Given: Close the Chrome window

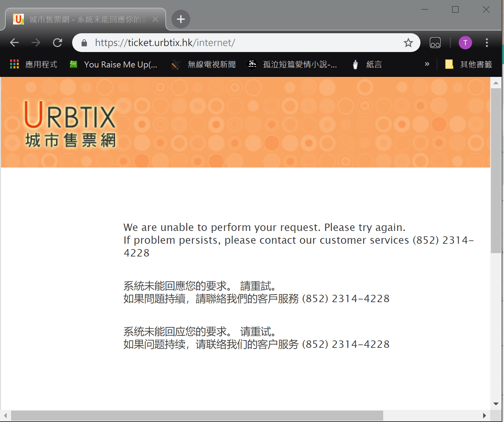Looking at the screenshot, I should tap(486, 9).
